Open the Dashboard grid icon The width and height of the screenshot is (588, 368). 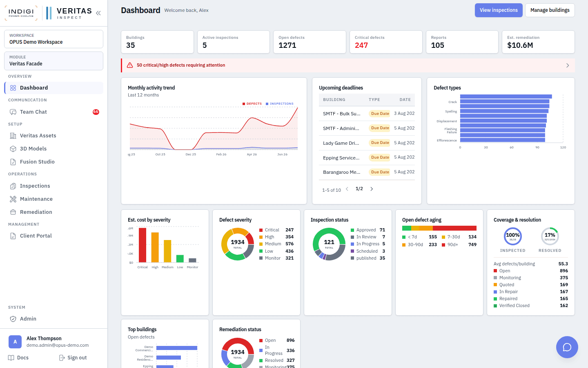point(13,88)
